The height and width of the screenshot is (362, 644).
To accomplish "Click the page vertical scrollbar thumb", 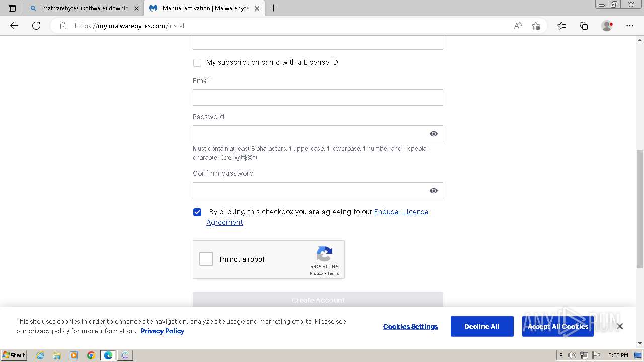I will (640, 209).
